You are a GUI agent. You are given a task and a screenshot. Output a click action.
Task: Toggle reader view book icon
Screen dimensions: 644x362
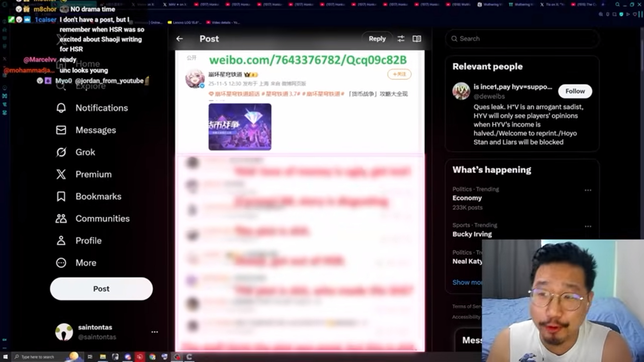(x=417, y=39)
